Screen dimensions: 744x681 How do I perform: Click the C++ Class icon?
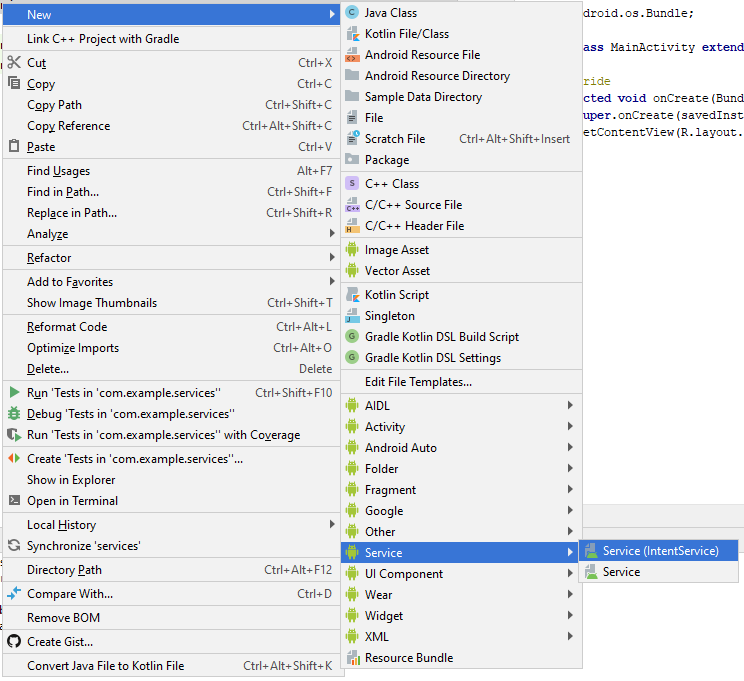pyautogui.click(x=352, y=184)
